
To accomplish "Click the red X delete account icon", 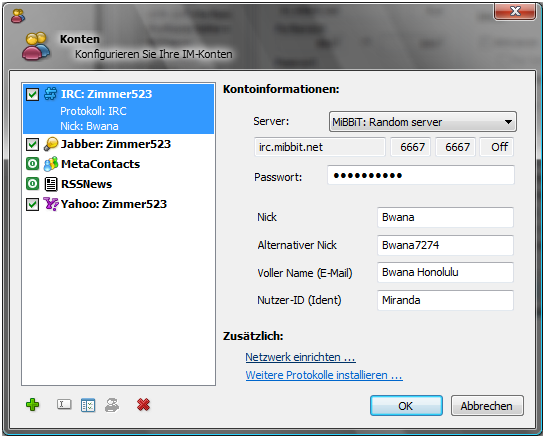I will [x=143, y=405].
